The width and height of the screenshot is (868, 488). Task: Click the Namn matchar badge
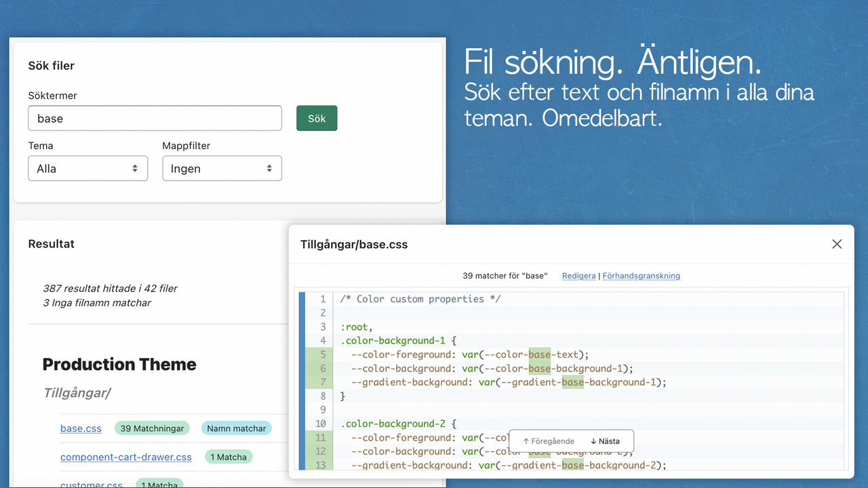(236, 428)
